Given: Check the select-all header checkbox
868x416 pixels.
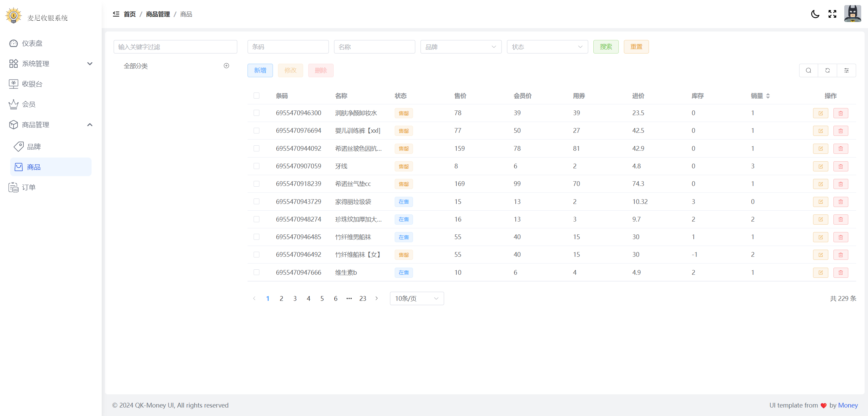Looking at the screenshot, I should pos(256,96).
